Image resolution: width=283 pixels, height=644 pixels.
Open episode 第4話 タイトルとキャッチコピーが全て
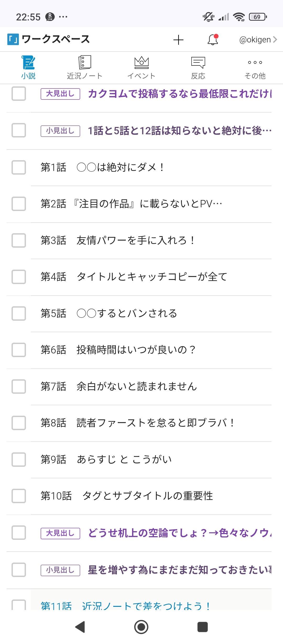coord(152,277)
